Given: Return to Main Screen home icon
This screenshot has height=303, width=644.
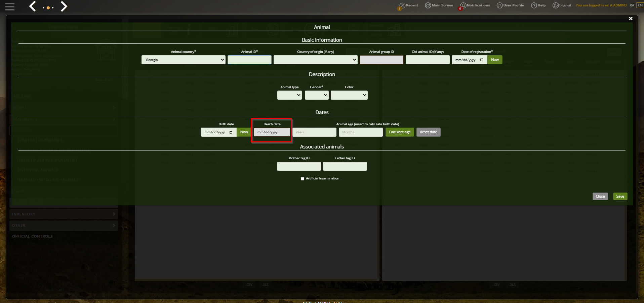Looking at the screenshot, I should pos(428,5).
